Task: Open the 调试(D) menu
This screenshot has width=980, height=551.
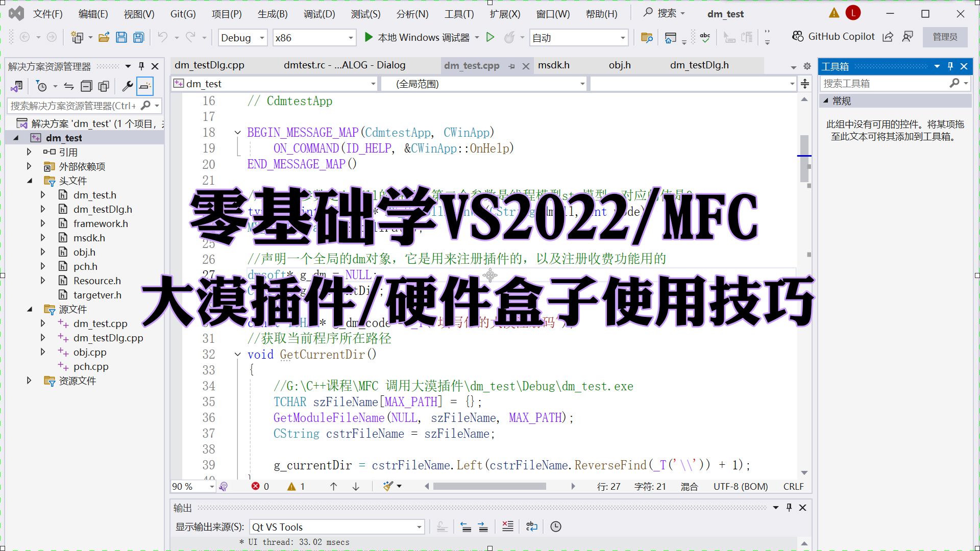Action: pos(319,14)
